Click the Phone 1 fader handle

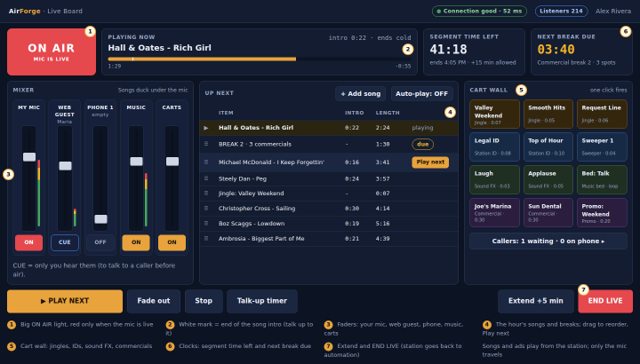[x=101, y=219]
